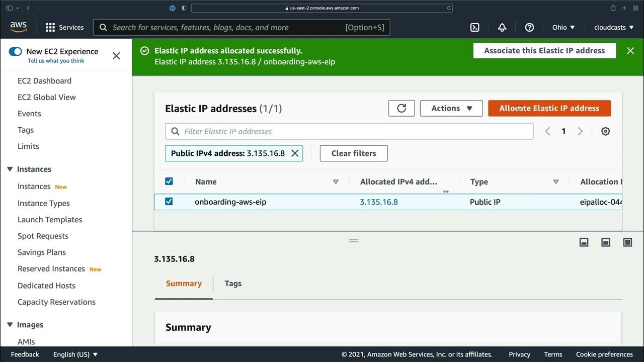Toggle the New EC2 Experience switch

(16, 51)
